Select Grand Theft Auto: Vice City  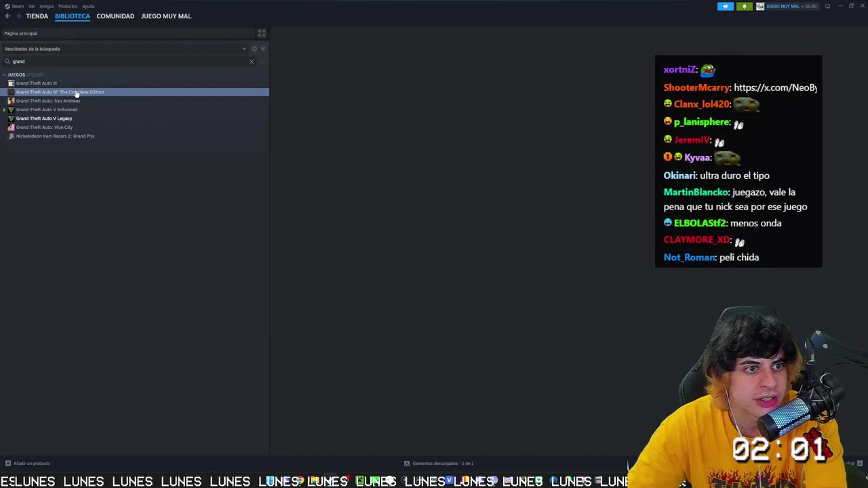[44, 127]
